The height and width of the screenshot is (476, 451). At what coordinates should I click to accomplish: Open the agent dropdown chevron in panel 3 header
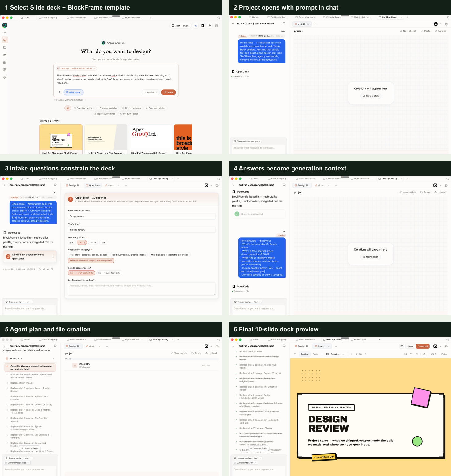pos(211,185)
